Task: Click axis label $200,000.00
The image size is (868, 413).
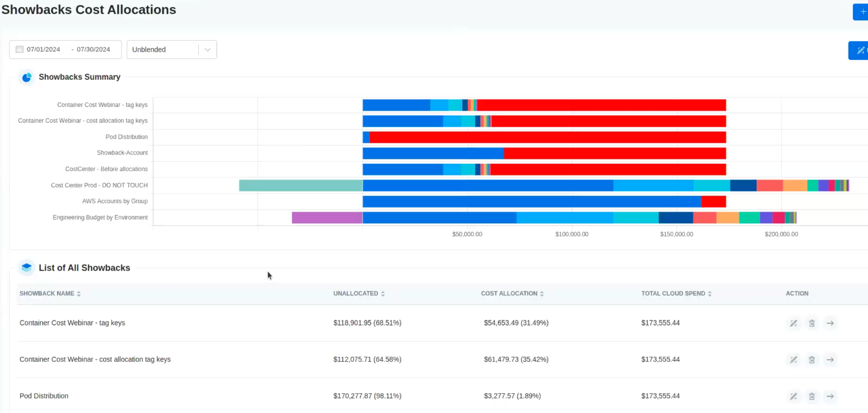Action: coord(781,234)
